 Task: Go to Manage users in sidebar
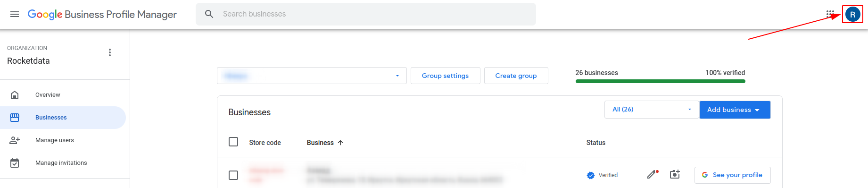point(55,140)
